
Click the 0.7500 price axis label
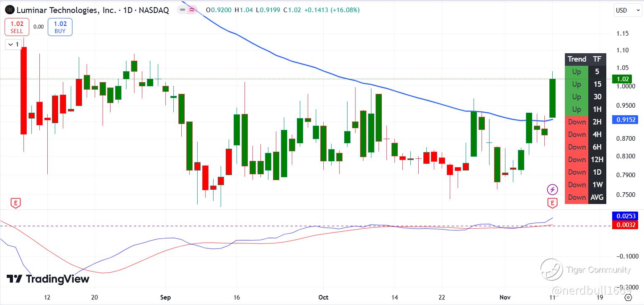pyautogui.click(x=626, y=194)
